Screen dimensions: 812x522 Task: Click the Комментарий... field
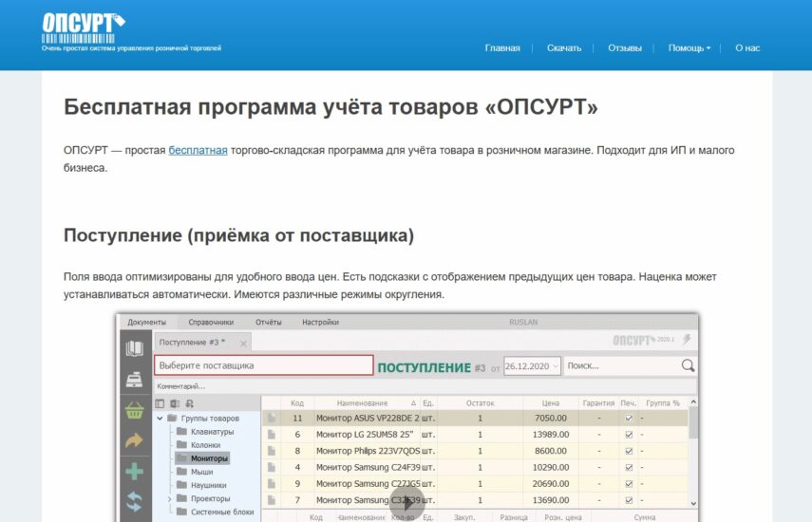tap(425, 386)
